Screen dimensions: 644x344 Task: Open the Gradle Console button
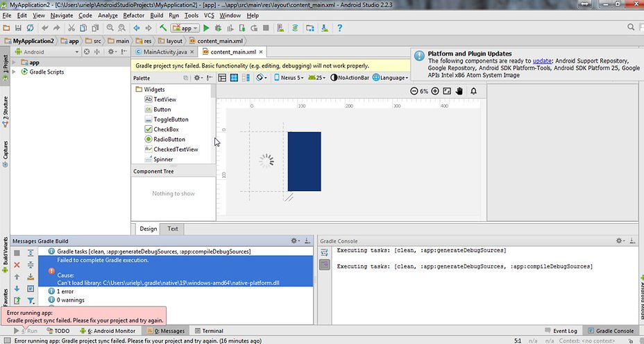610,331
